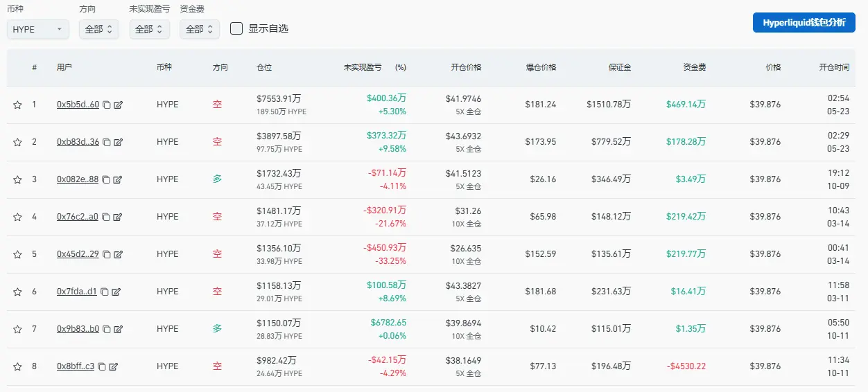Screen dimensions: 868x392
Task: Sort by the 爆仓价格 column header
Action: 541,67
